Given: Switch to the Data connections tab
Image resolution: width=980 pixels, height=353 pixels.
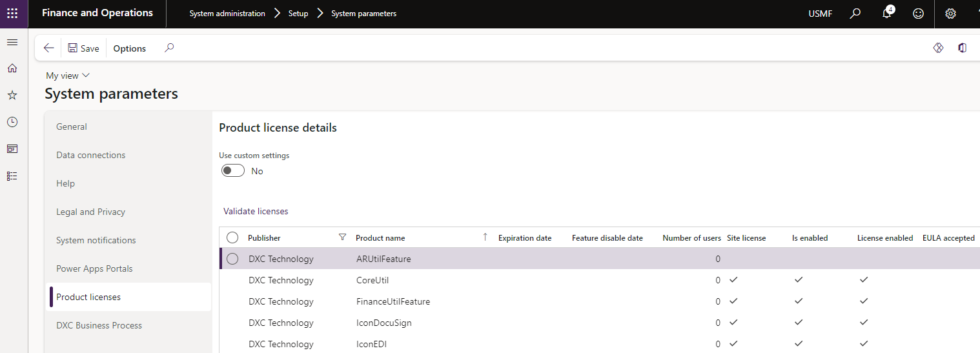Looking at the screenshot, I should coord(91,155).
